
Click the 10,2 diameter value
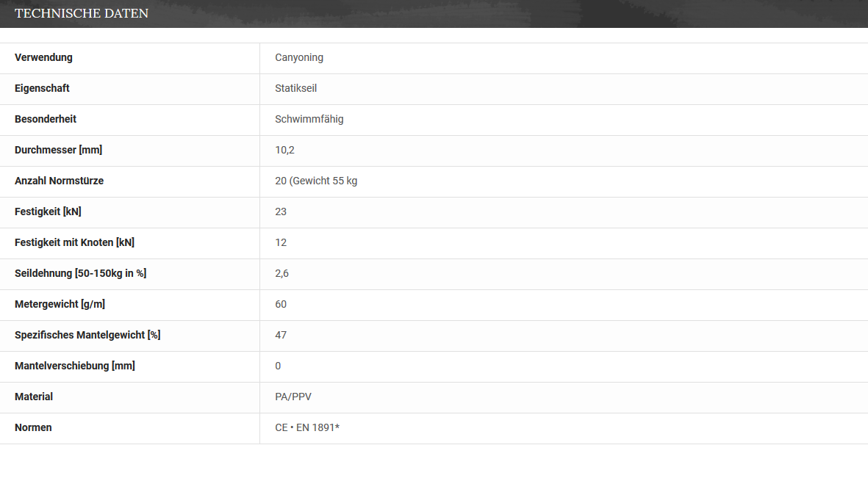(284, 151)
